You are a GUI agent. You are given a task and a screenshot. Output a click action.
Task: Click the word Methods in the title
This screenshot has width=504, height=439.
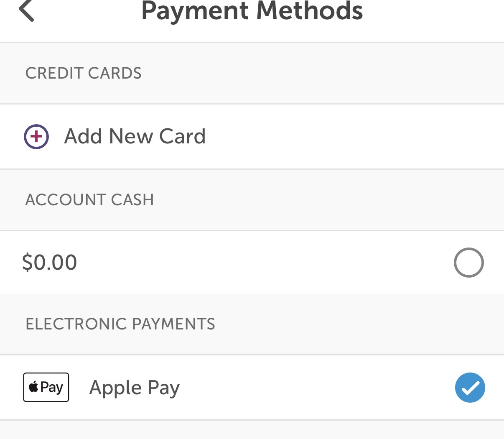tap(309, 11)
